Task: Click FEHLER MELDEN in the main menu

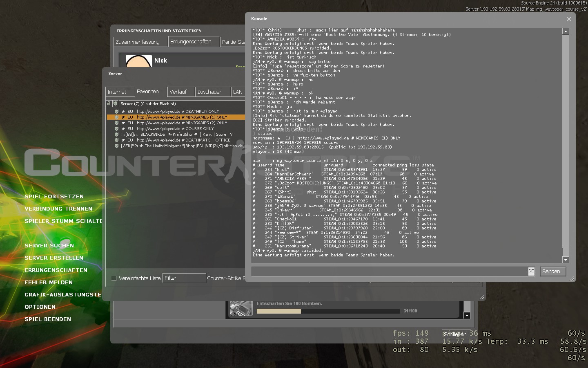Action: 49,283
